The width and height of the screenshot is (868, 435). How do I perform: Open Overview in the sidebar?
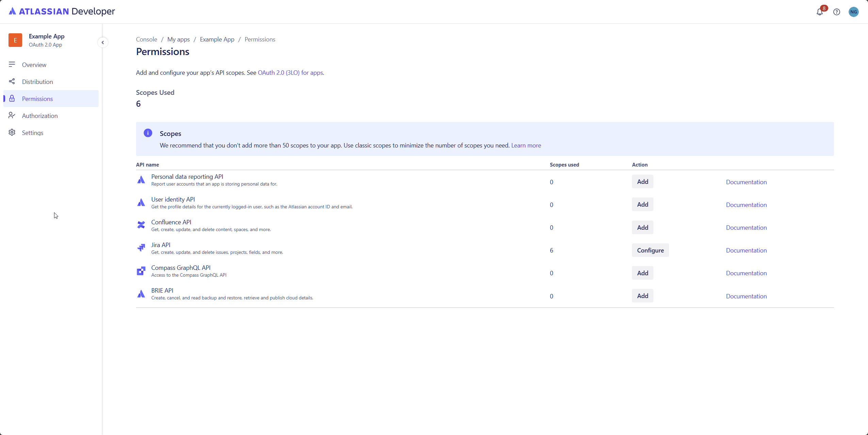tap(34, 65)
